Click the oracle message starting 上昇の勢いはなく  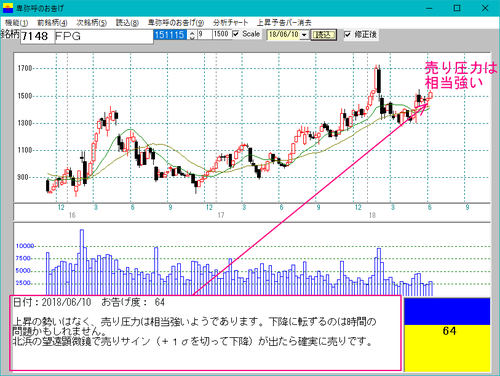(194, 326)
